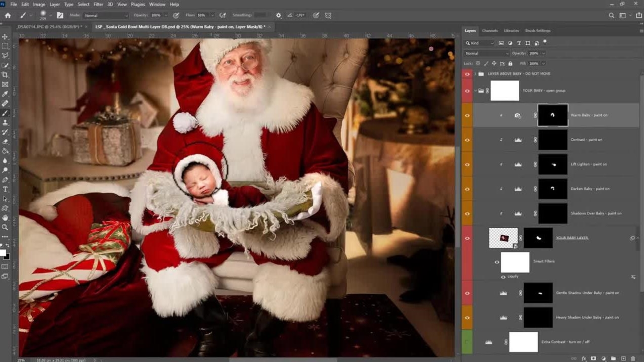The width and height of the screenshot is (644, 362).
Task: Click the Zoom tool
Action: [x=5, y=227]
